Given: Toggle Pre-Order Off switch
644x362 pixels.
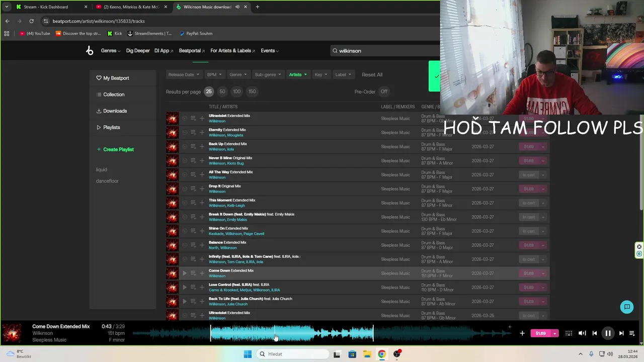Looking at the screenshot, I should pos(384,92).
